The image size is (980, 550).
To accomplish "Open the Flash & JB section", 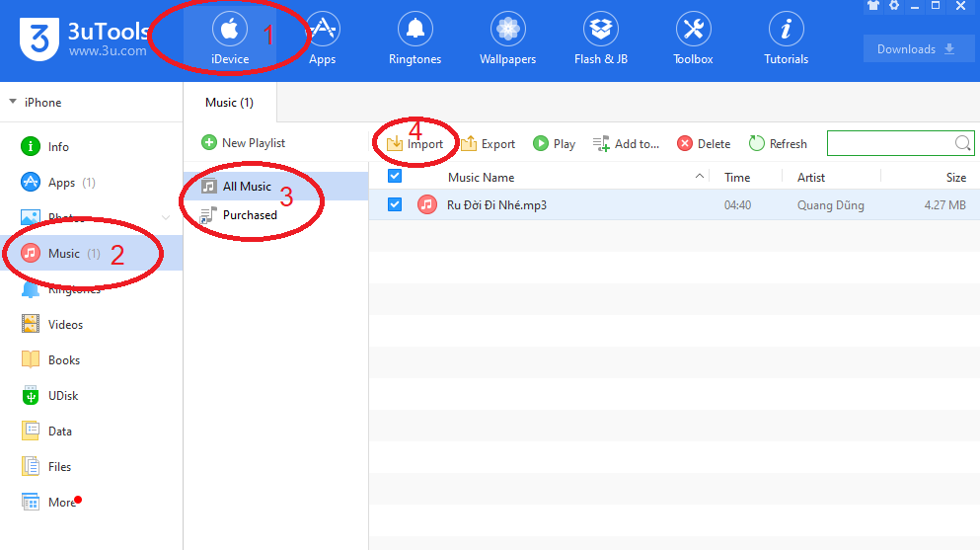I will point(601,40).
